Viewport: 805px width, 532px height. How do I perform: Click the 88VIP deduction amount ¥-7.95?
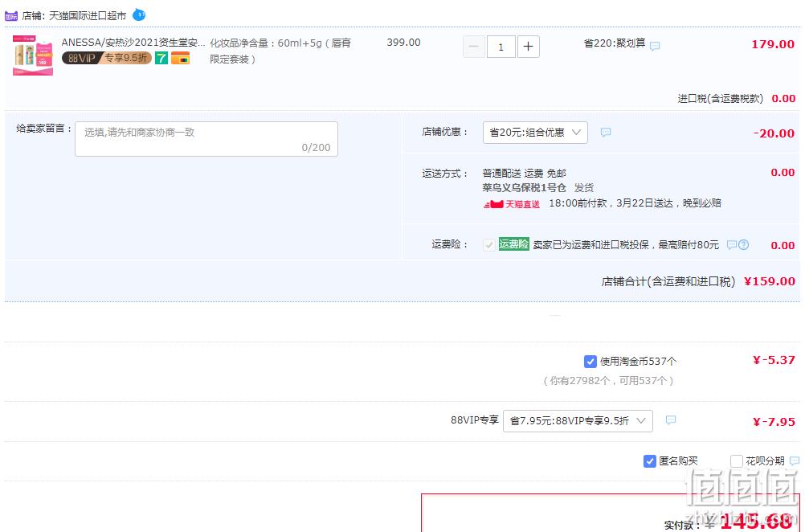click(x=774, y=422)
